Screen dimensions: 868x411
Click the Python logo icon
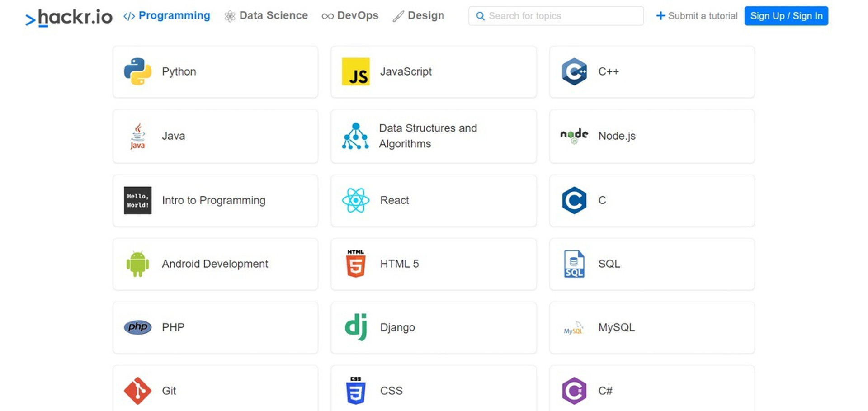coord(138,71)
